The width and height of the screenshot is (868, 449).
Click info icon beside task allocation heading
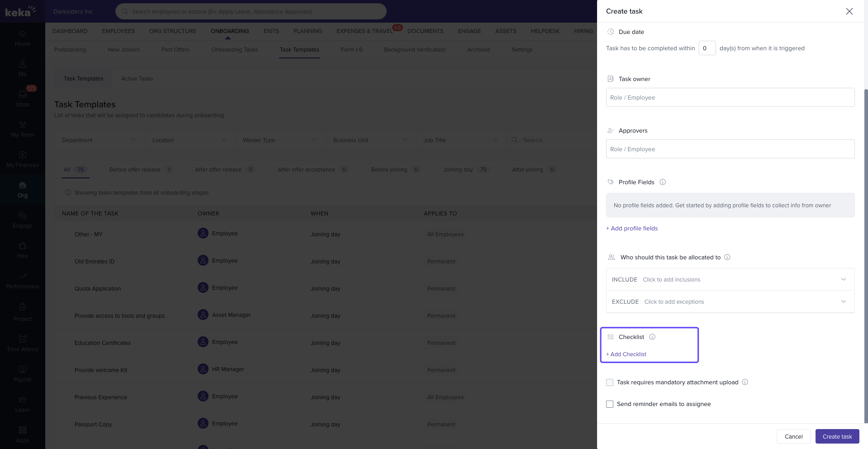click(727, 257)
